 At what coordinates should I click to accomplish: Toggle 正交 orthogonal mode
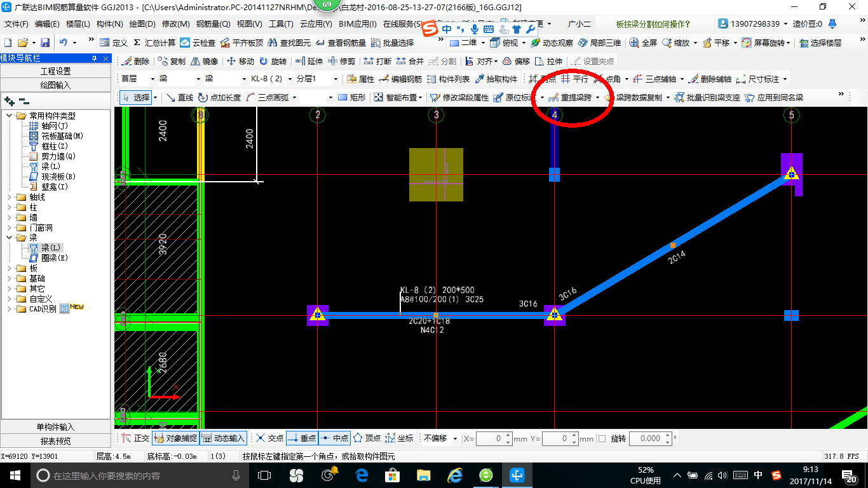(x=135, y=438)
